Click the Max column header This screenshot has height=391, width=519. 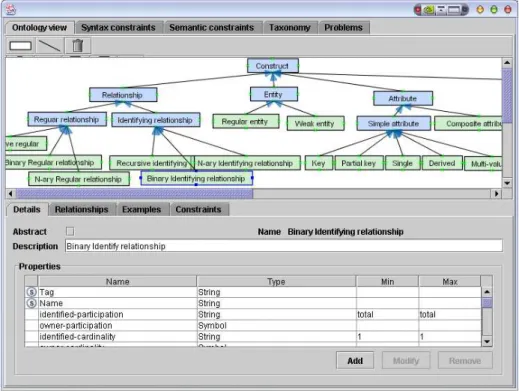click(450, 281)
